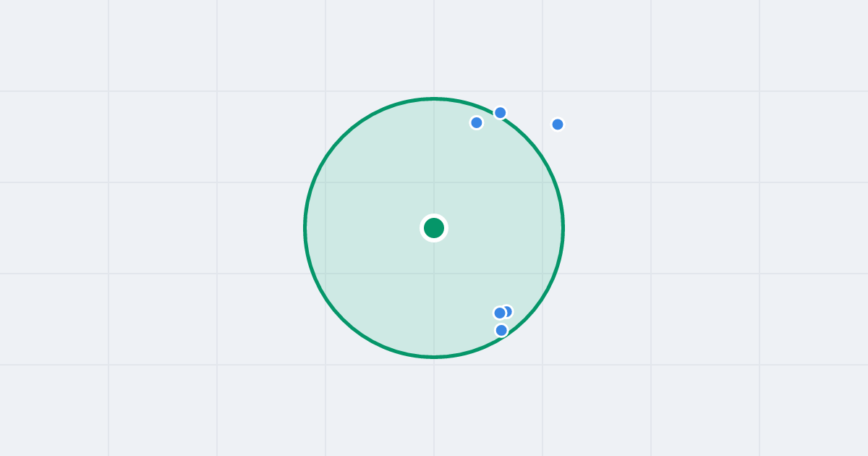The width and height of the screenshot is (868, 456).
Task: Click shaded area between center and overlapping dots
Action: click(x=467, y=271)
